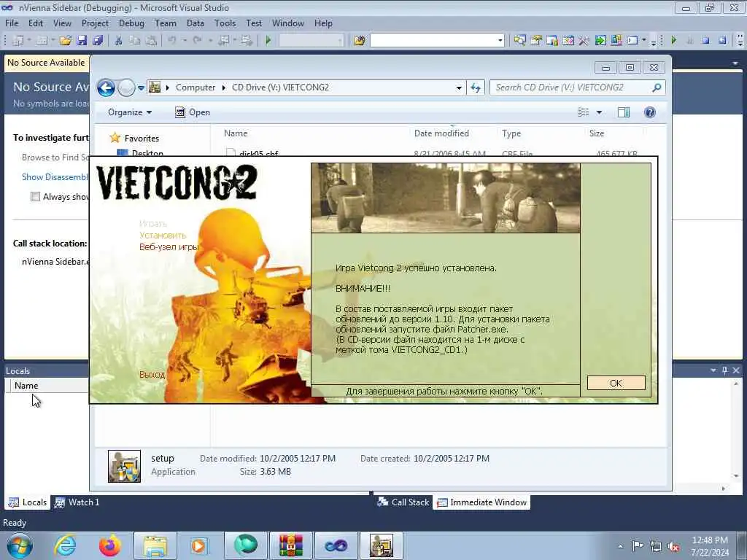This screenshot has height=560, width=747.
Task: Click OK in the Vietcong 2 installer
Action: tap(616, 383)
